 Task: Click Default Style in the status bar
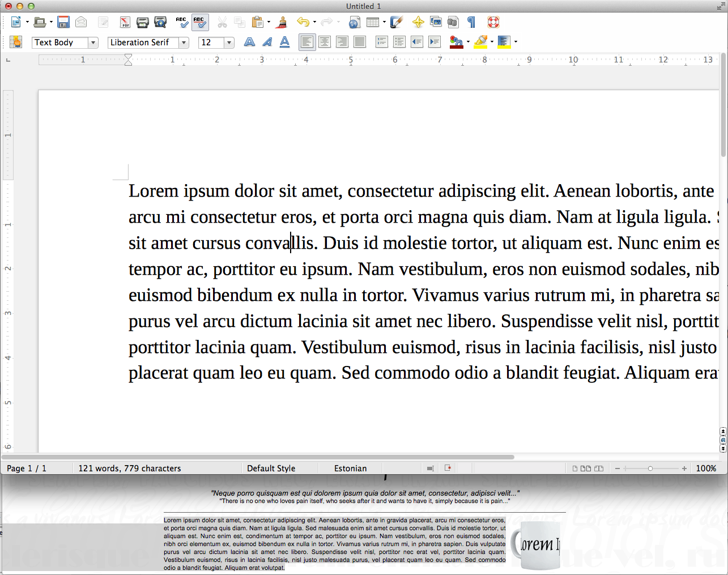coord(271,468)
